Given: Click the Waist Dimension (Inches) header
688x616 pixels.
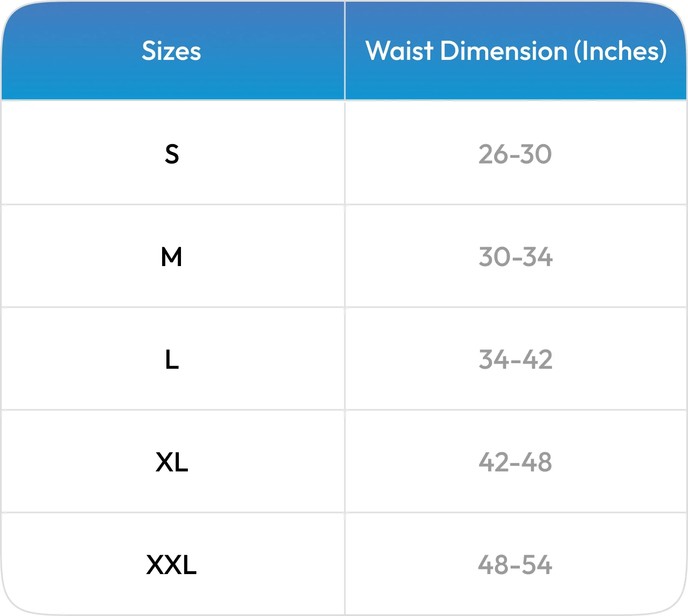Looking at the screenshot, I should tap(516, 51).
